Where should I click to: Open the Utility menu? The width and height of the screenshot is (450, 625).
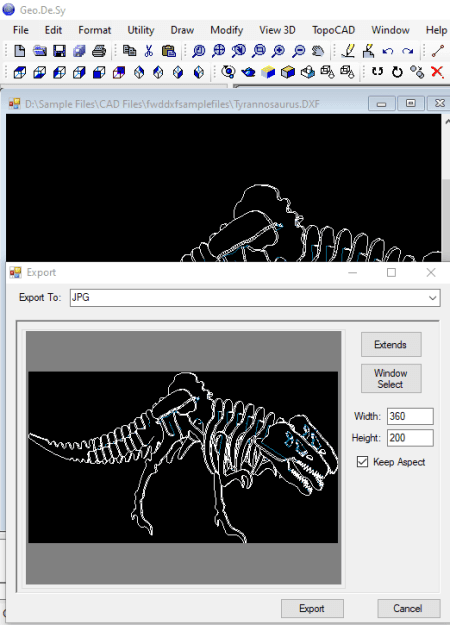click(x=141, y=30)
